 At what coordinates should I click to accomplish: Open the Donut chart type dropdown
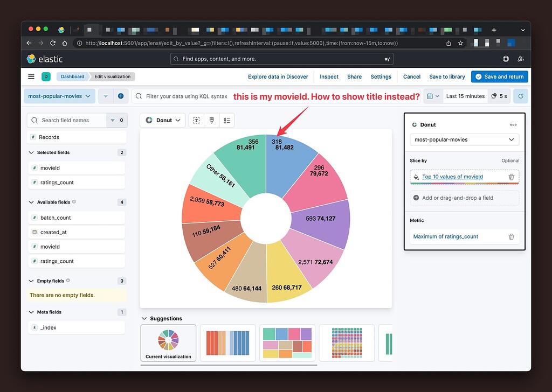tap(163, 120)
